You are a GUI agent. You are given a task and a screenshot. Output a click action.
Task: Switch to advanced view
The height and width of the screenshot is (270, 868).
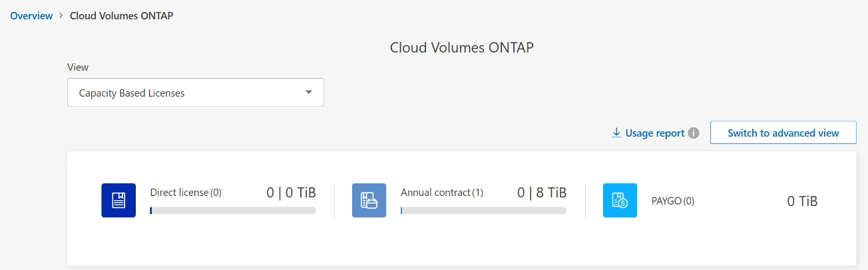click(783, 133)
